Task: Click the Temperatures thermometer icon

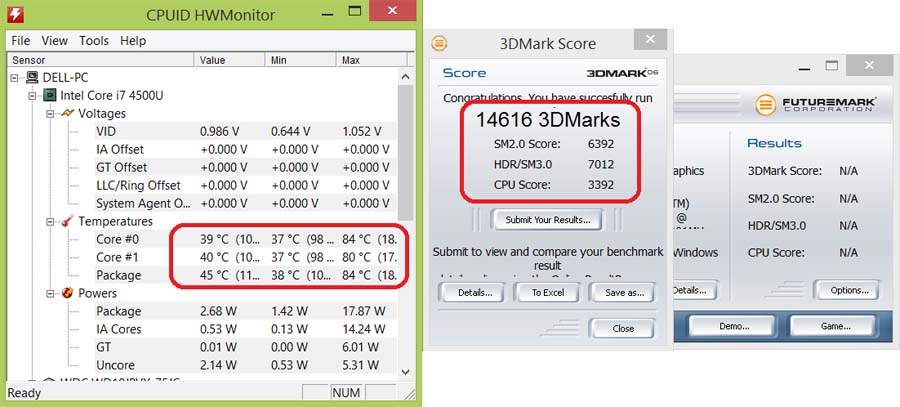Action: (x=68, y=221)
